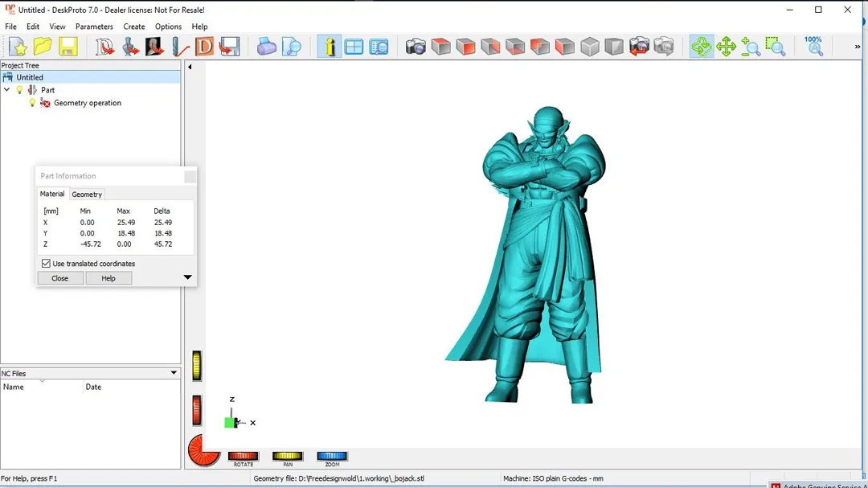
Task: Toggle Use translated coordinates checkbox
Action: [x=46, y=264]
